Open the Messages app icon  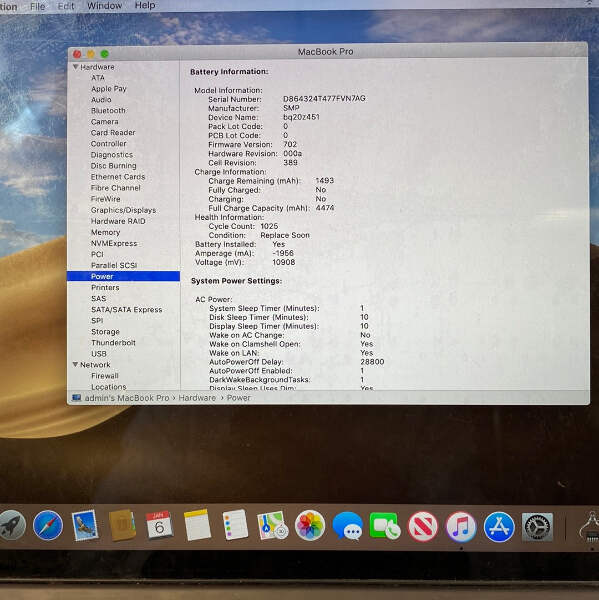[x=348, y=526]
